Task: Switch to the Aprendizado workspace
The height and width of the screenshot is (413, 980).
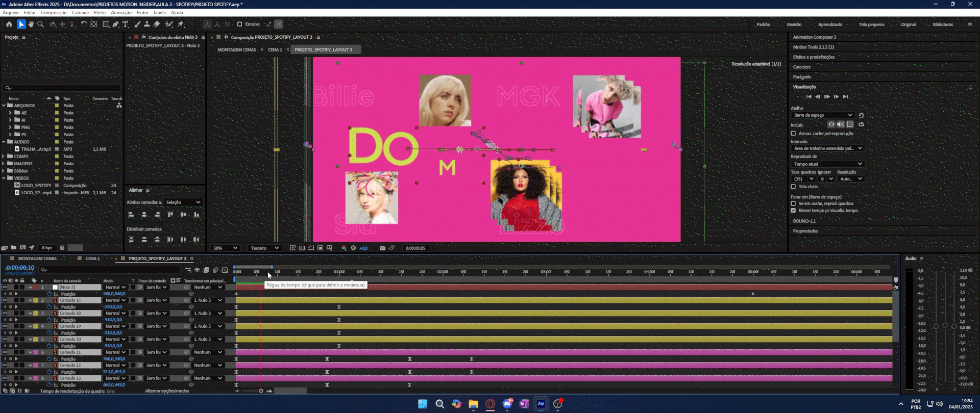Action: (830, 24)
